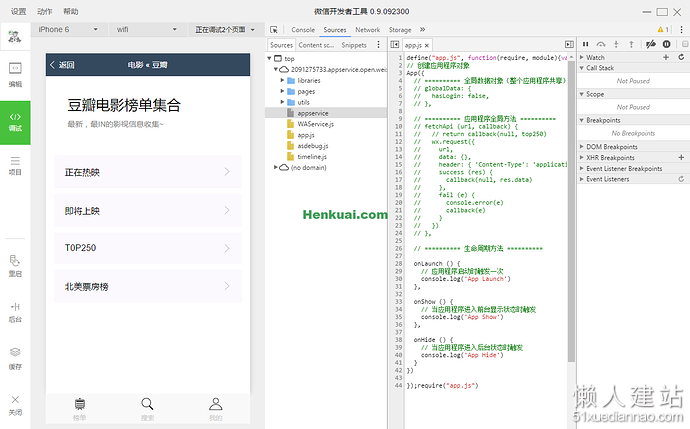Collapse the top tree node
Image resolution: width=690 pixels, height=429 pixels.
269,58
